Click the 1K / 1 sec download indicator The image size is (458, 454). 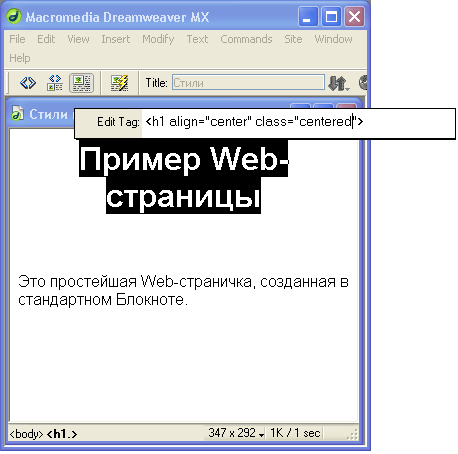coord(295,433)
